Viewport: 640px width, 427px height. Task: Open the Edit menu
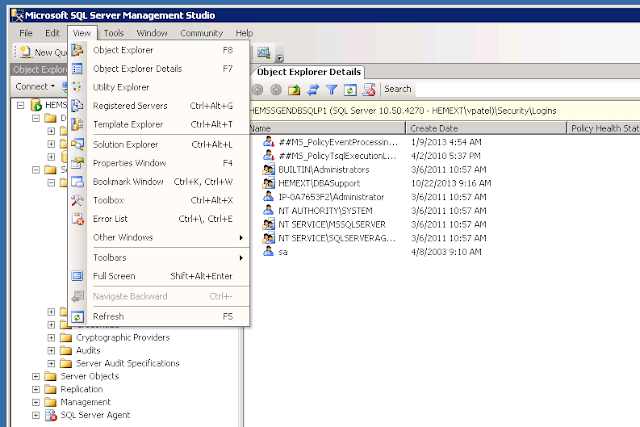click(52, 33)
